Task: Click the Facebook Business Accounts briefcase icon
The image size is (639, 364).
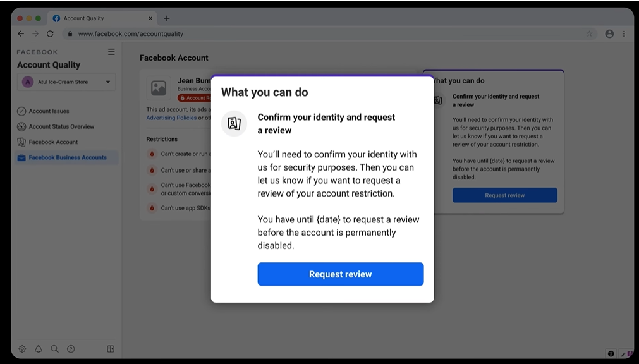Action: (21, 158)
